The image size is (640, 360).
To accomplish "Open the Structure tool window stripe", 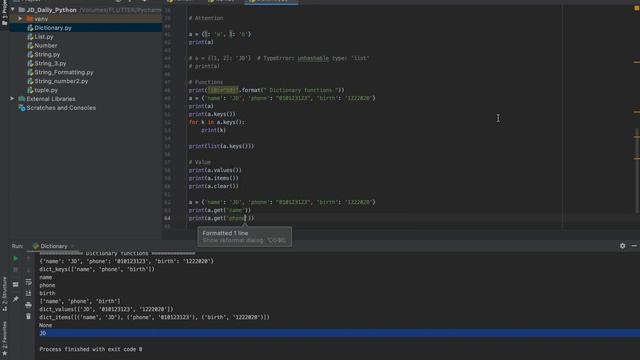I will tap(4, 294).
